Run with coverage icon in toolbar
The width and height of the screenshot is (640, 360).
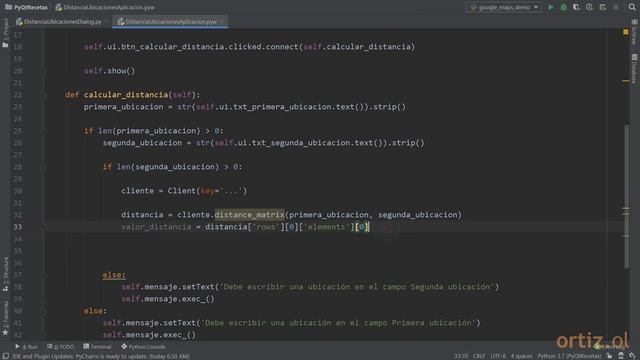576,7
